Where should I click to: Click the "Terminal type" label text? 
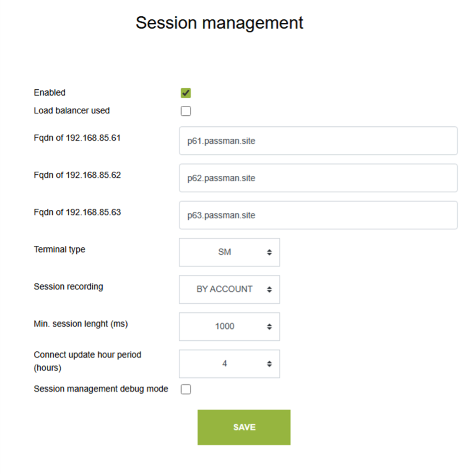59,249
